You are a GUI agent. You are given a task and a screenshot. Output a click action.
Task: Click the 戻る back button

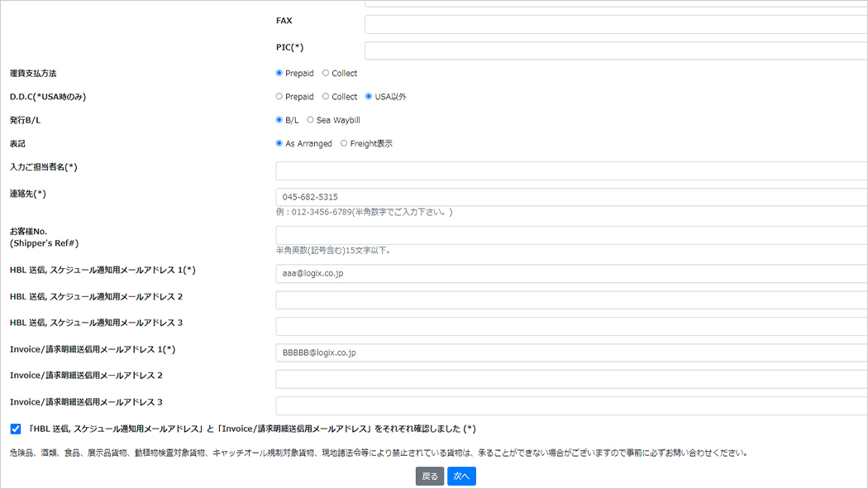coord(430,477)
